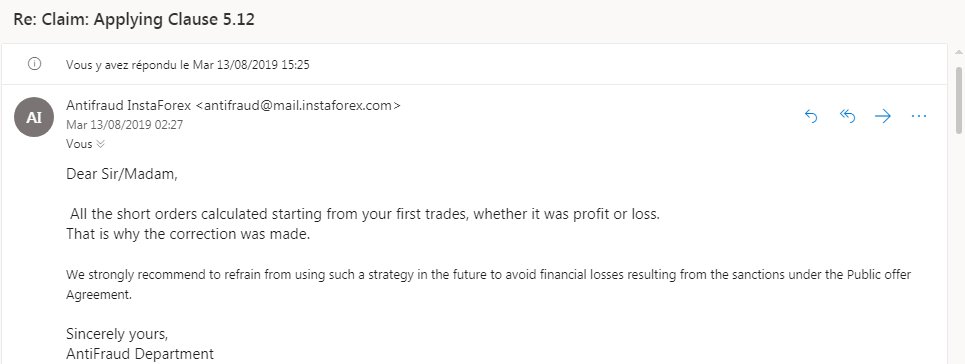
Task: Click the AntiFraud Department signature
Action: [x=140, y=354]
